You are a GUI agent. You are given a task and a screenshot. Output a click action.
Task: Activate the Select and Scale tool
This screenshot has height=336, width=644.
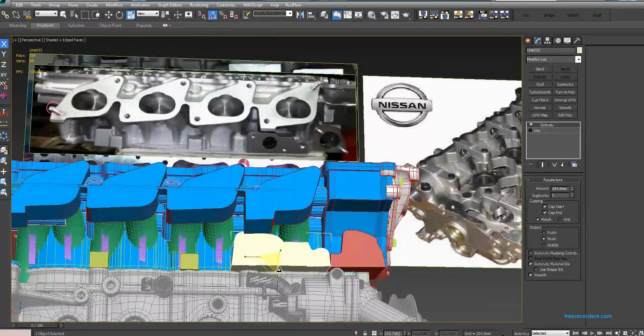(x=131, y=15)
